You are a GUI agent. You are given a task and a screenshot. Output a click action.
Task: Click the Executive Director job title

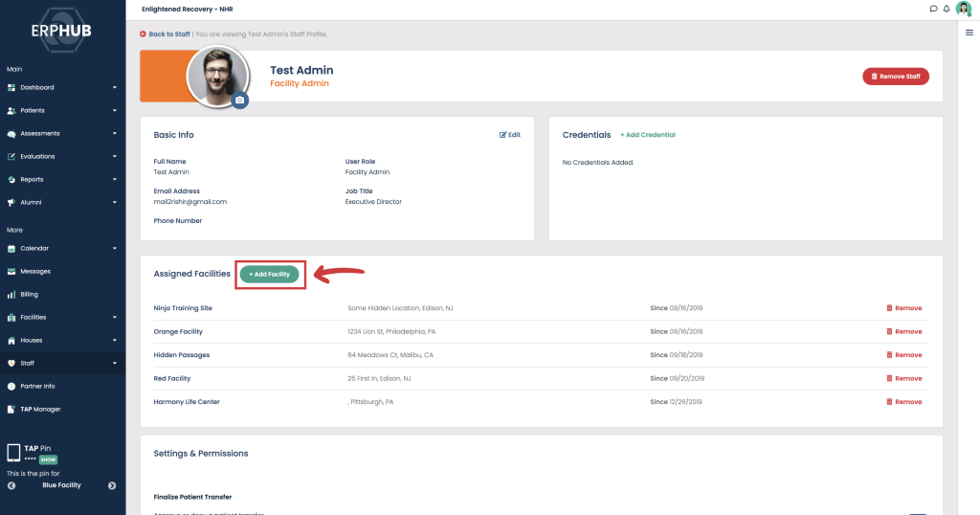pyautogui.click(x=373, y=202)
